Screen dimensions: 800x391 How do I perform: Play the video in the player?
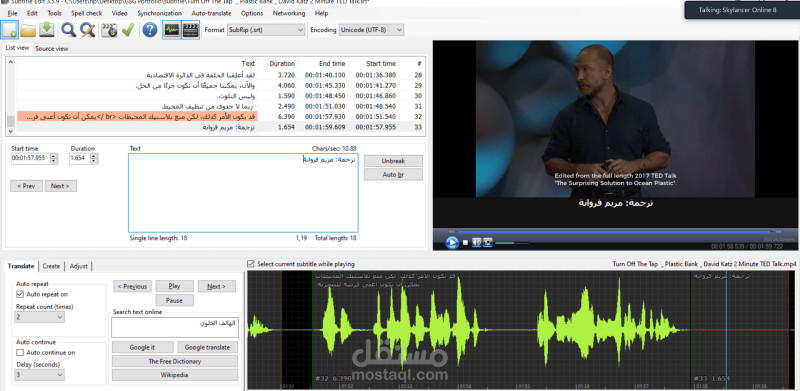click(x=452, y=242)
